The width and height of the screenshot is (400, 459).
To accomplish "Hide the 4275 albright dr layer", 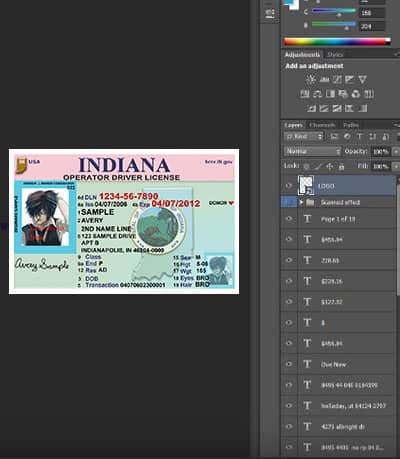I will coord(289,426).
